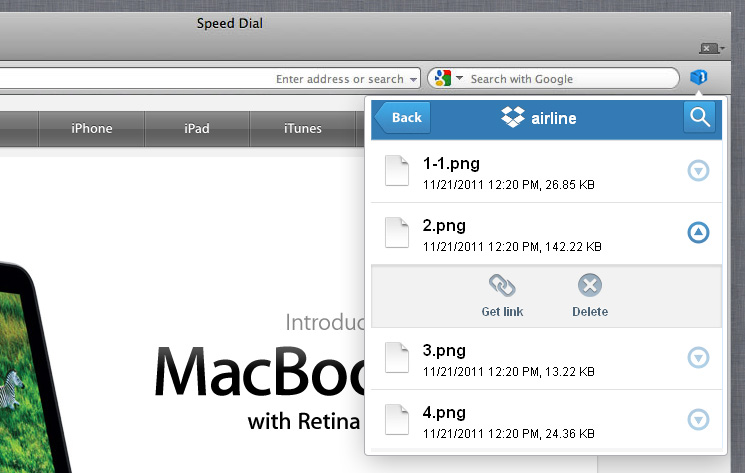The image size is (745, 473).
Task: Click the 1-1.png file icon
Action: [x=397, y=170]
